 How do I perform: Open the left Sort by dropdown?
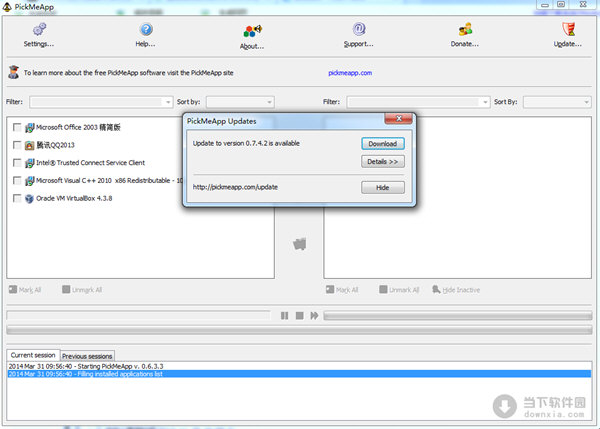pyautogui.click(x=268, y=102)
